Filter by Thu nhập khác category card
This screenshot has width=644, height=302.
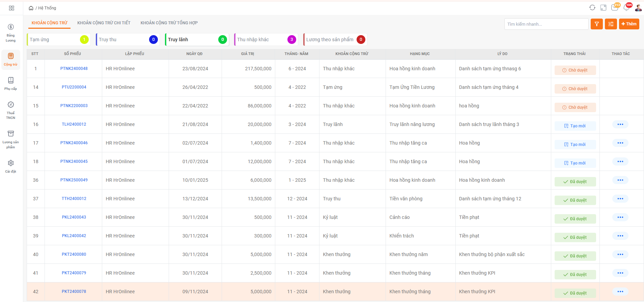265,40
